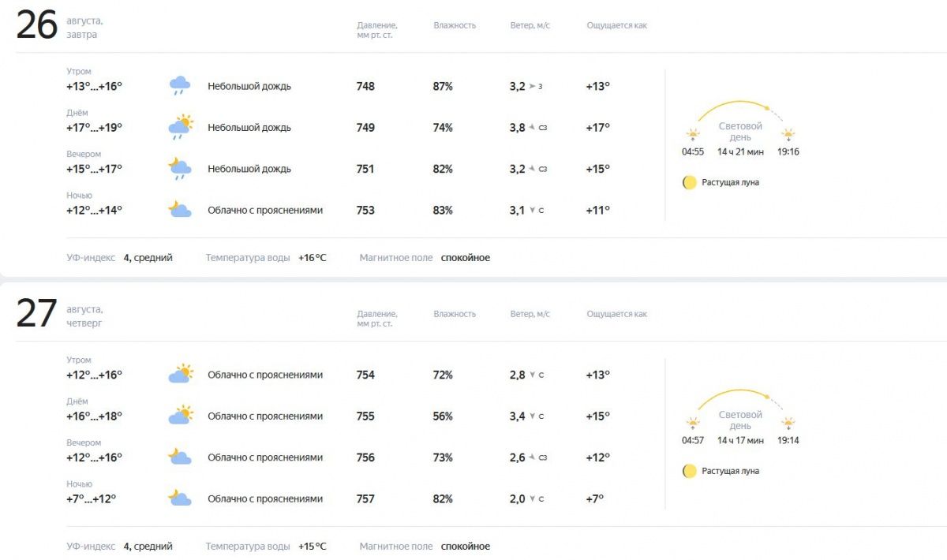Viewport: 947px width, 560px height.
Task: Select the Давление column header for August 26
Action: (377, 30)
